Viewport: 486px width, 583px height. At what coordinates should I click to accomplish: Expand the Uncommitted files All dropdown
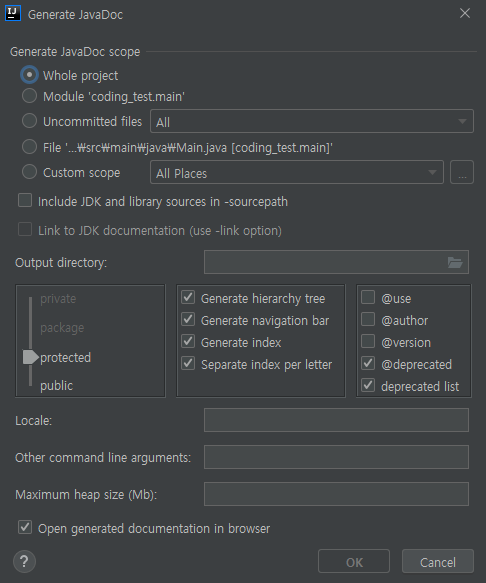312,121
